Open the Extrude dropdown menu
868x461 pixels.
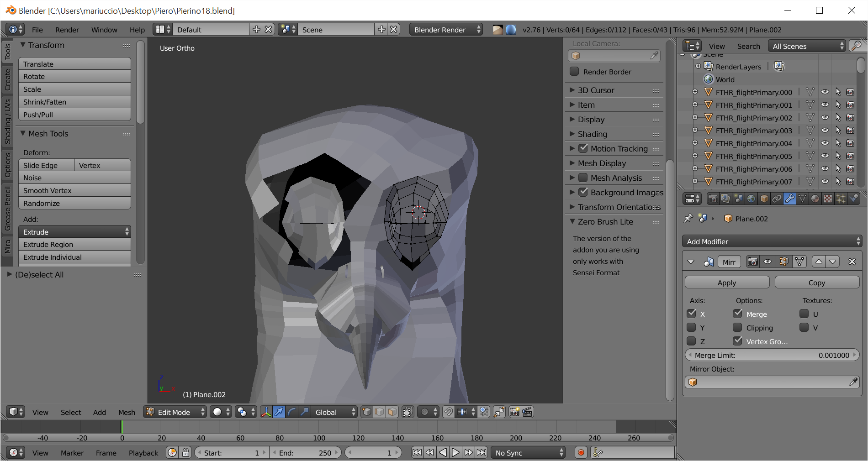tap(74, 232)
